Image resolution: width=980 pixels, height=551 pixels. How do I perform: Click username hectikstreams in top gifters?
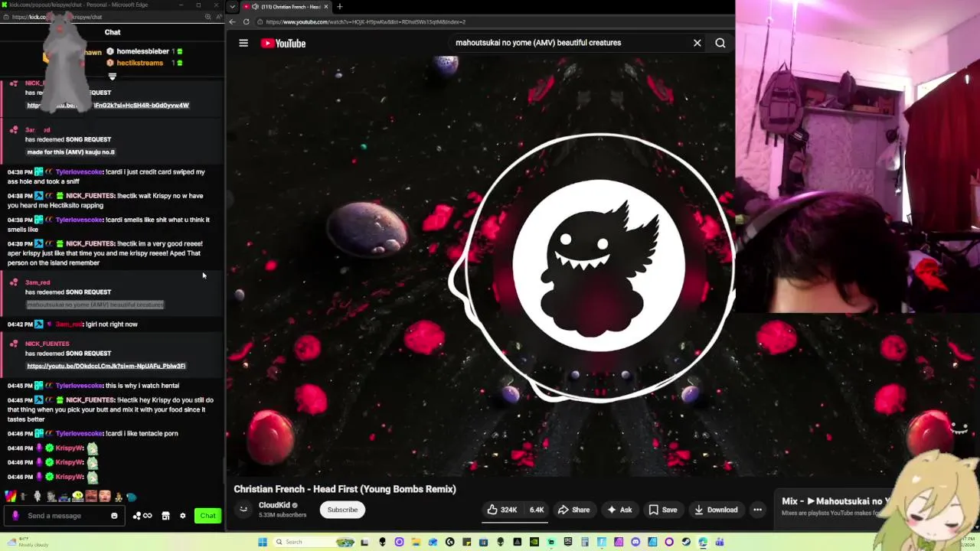pyautogui.click(x=139, y=63)
